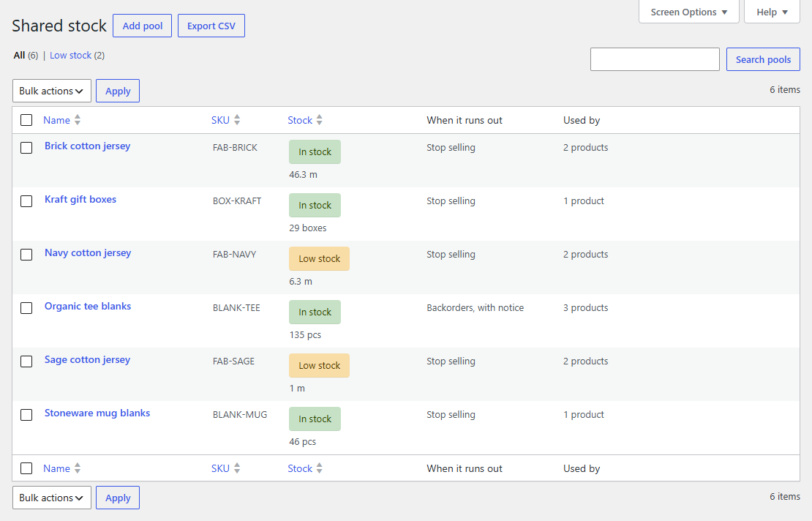
Task: Click the 46 pcs stock quantity
Action: (302, 442)
